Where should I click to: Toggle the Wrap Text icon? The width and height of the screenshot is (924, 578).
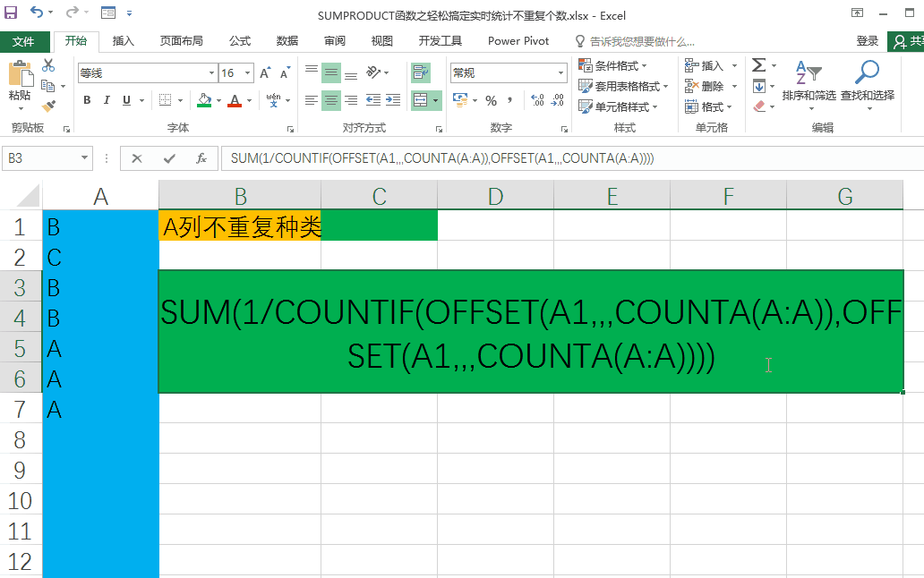(421, 73)
